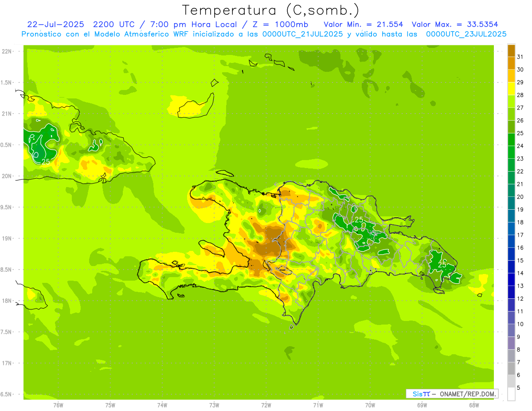This screenshot has height=411, width=532.
Task: Click '25' contour label in eastern Dominican Republic
Action: pyautogui.click(x=442, y=264)
